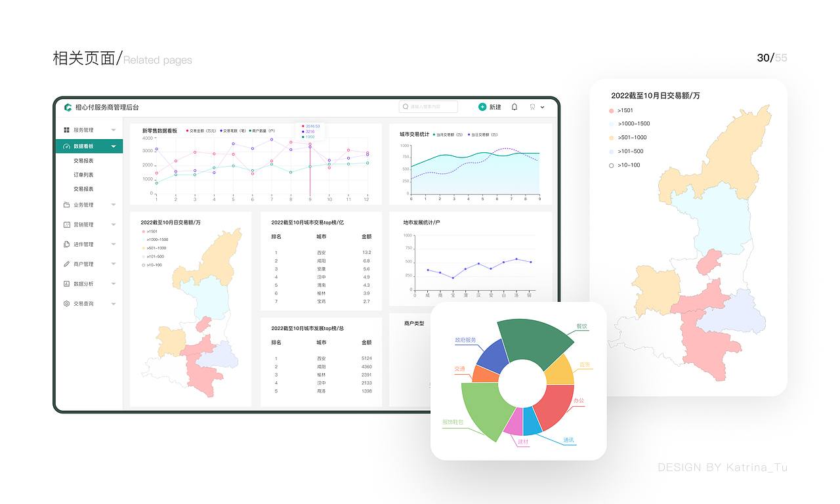840x504 pixels.
Task: Select the 通讯 blue pie slice
Action: (x=532, y=422)
